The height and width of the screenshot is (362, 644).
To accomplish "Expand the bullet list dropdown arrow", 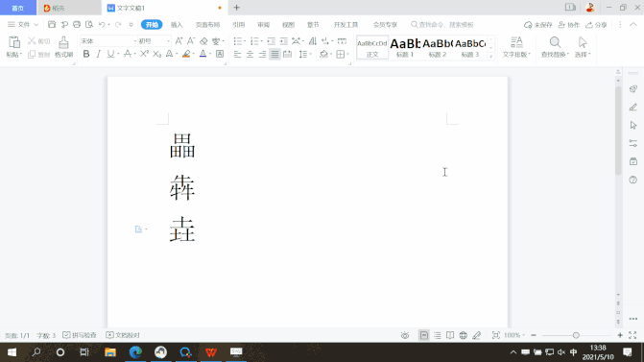I will (x=245, y=41).
